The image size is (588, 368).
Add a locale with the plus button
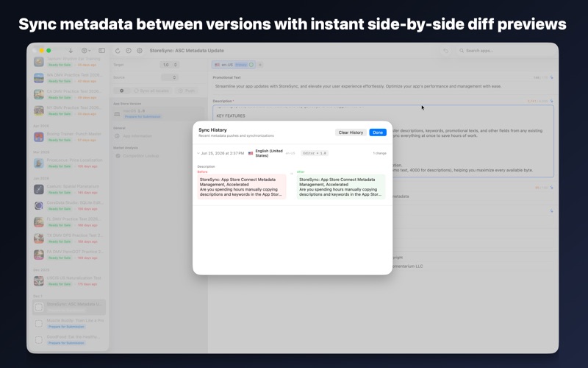point(260,65)
